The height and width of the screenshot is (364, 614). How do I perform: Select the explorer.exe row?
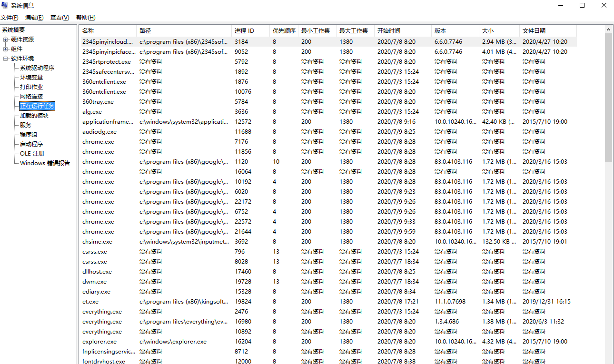point(328,341)
